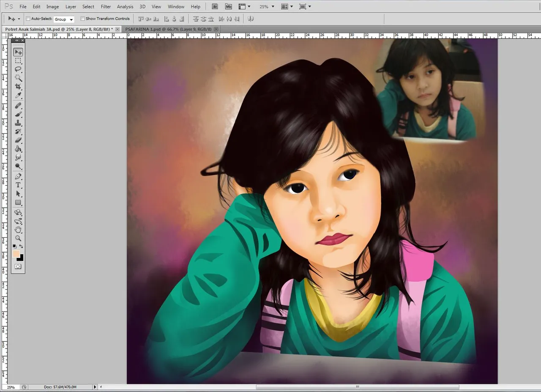The height and width of the screenshot is (392, 541).
Task: Select the Eyedropper tool
Action: 18,96
